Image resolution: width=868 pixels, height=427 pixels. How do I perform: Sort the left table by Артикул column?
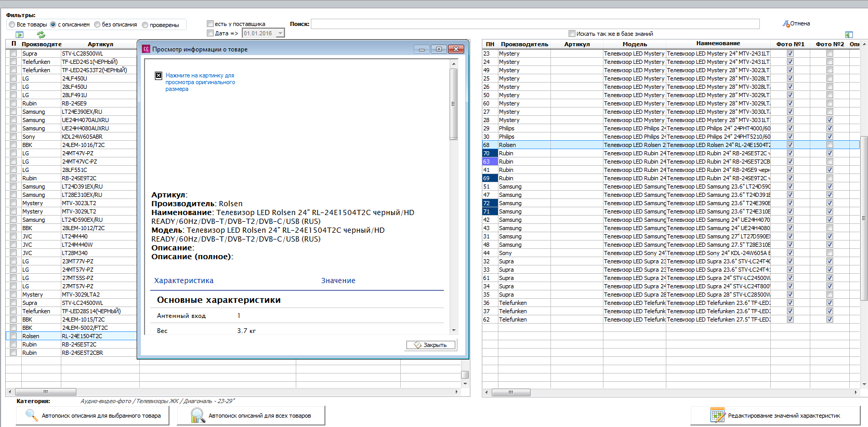coord(100,44)
